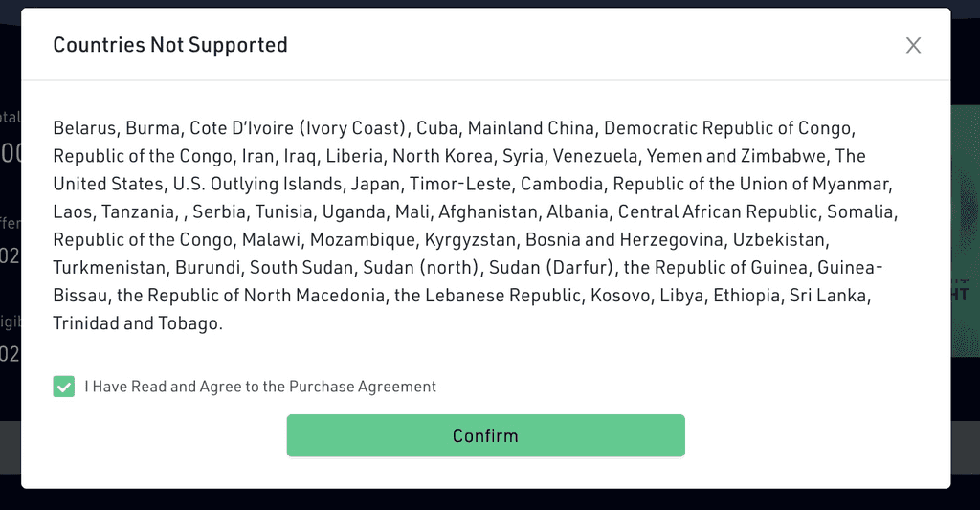Viewport: 980px width, 510px height.
Task: Click Trinidad and Tobago in the text
Action: pos(136,323)
